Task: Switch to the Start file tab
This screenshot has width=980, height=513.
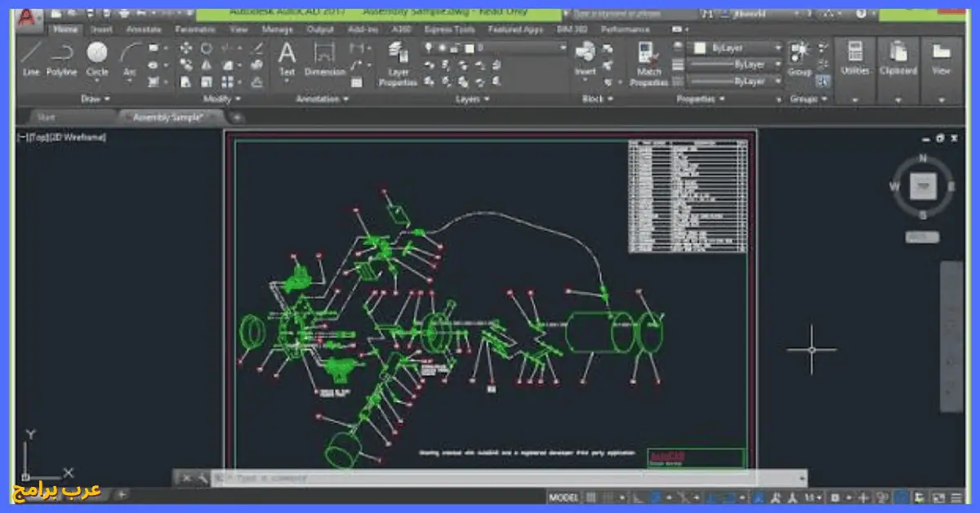Action: [x=47, y=117]
